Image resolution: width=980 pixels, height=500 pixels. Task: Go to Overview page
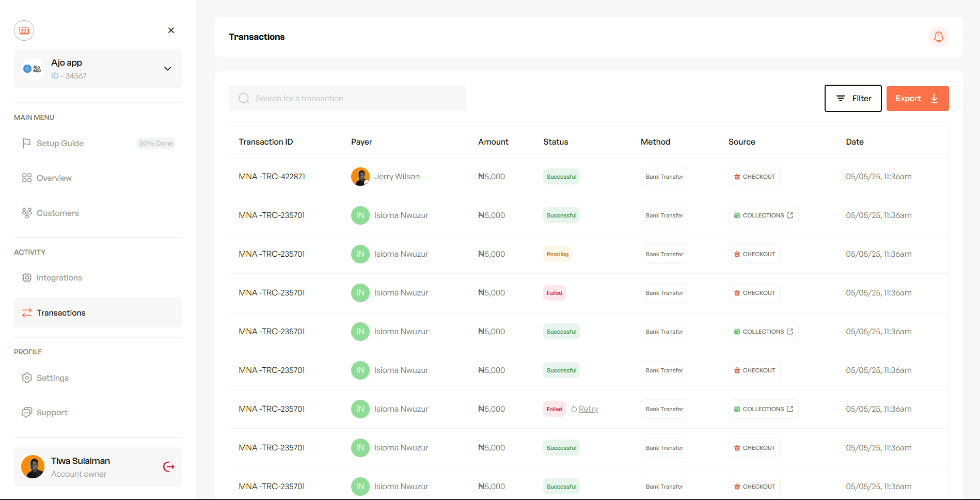[x=54, y=178]
